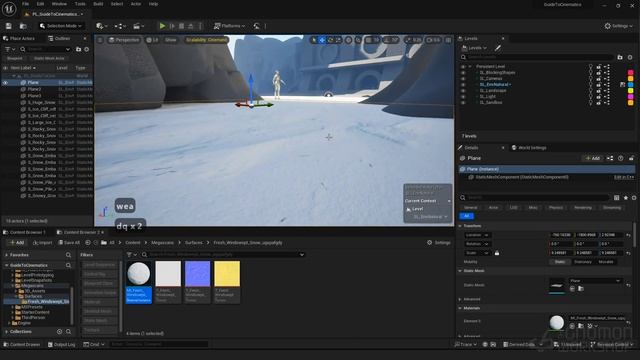Select the yellow texture thumbnail
The height and width of the screenshot is (360, 640).
[227, 273]
